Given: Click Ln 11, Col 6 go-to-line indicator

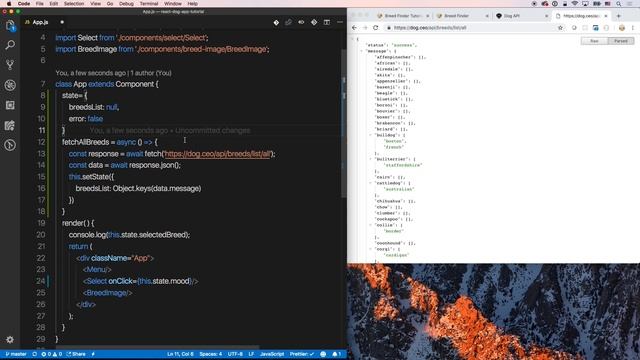Looking at the screenshot, I should (180, 354).
